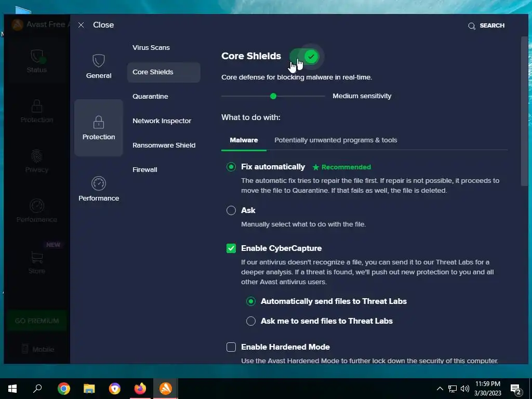This screenshot has height=399, width=532.
Task: Show hidden system tray icons
Action: pyautogui.click(x=440, y=389)
